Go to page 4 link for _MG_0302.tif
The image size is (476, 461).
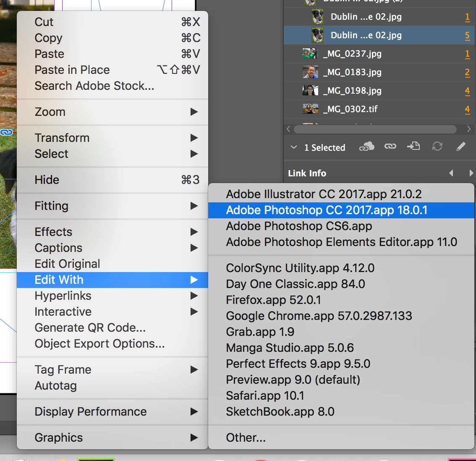pyautogui.click(x=468, y=109)
